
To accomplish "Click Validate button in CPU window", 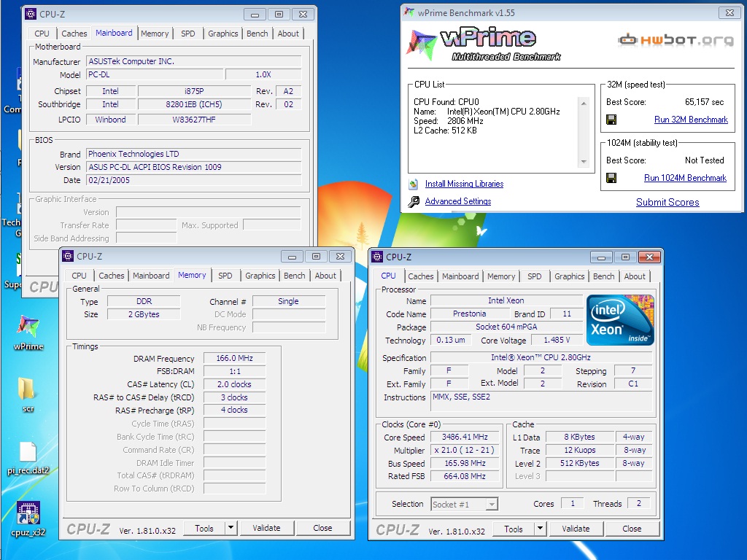I will pyautogui.click(x=576, y=529).
